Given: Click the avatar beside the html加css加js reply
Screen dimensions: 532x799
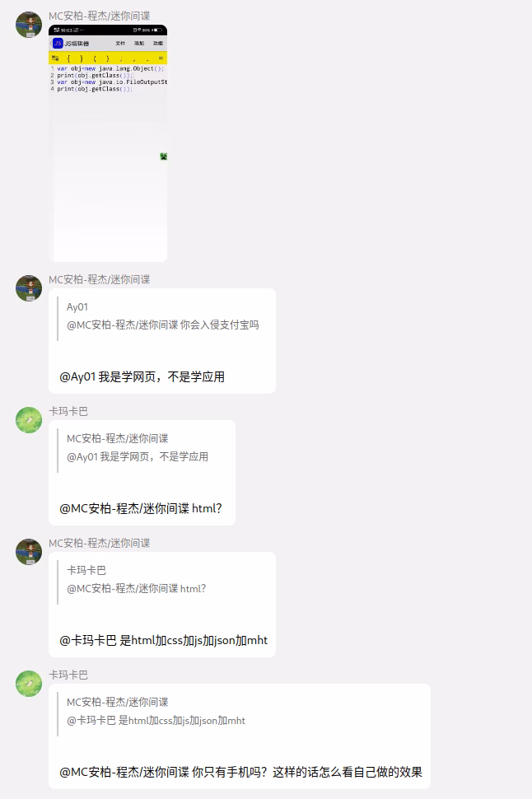Looking at the screenshot, I should point(29,552).
